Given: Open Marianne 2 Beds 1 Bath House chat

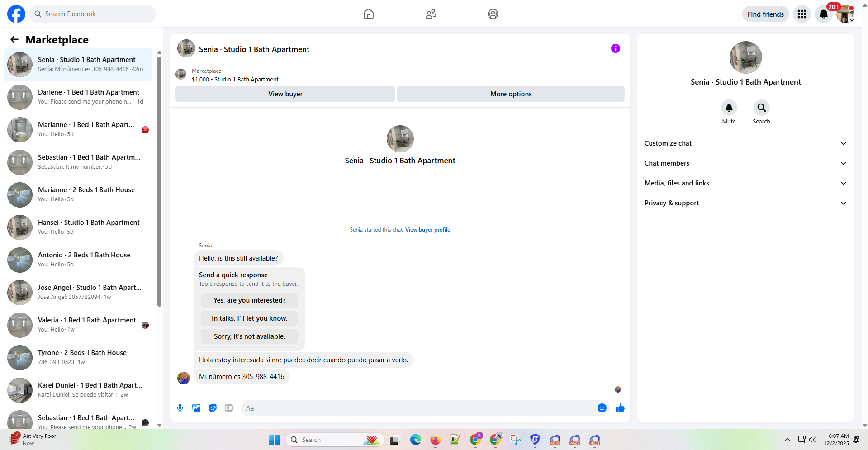Looking at the screenshot, I should click(78, 194).
